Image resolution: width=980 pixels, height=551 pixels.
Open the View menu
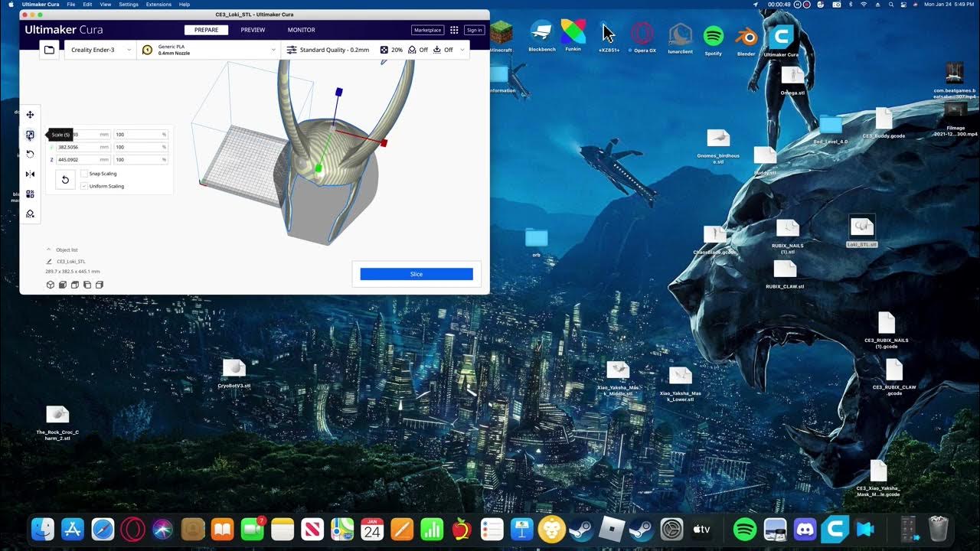pyautogui.click(x=106, y=5)
